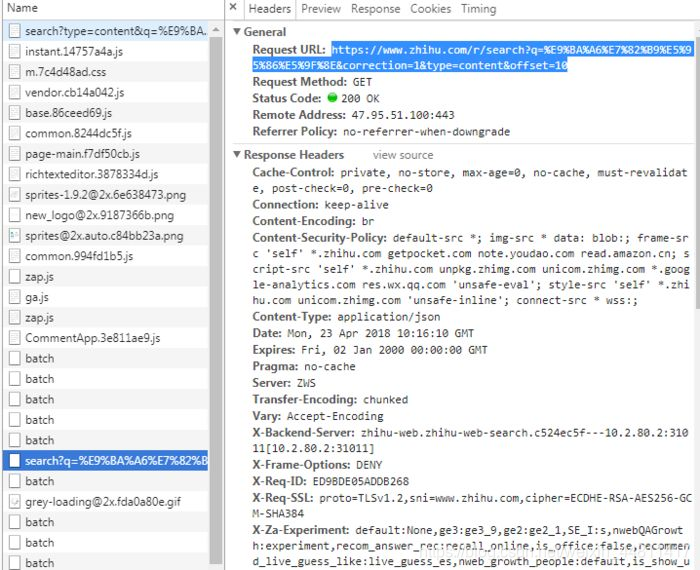Open the Cookies tab

click(x=430, y=9)
